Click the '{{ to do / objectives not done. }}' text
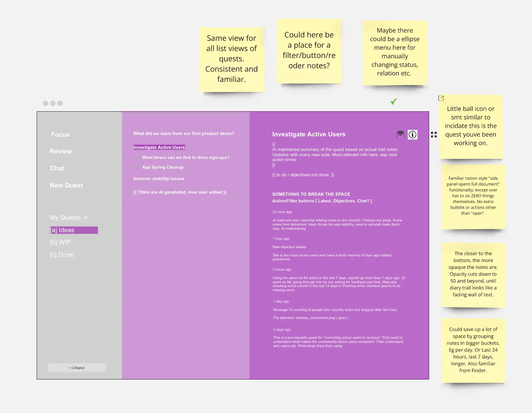The height and width of the screenshot is (413, 532). [303, 175]
